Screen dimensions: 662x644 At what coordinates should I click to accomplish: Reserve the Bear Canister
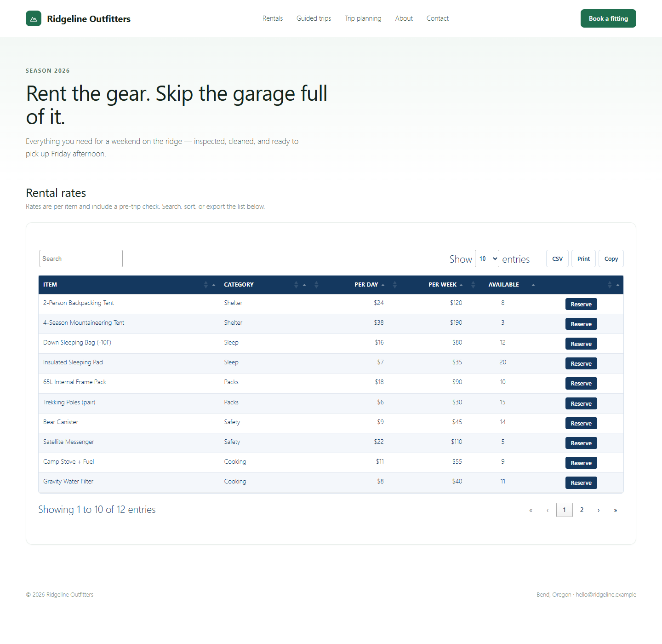coord(581,423)
